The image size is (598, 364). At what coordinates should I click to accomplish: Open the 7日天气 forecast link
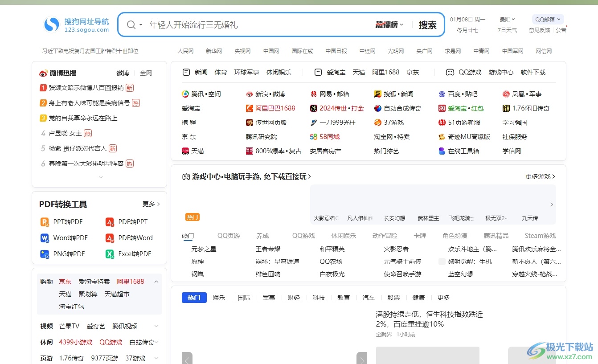[507, 30]
